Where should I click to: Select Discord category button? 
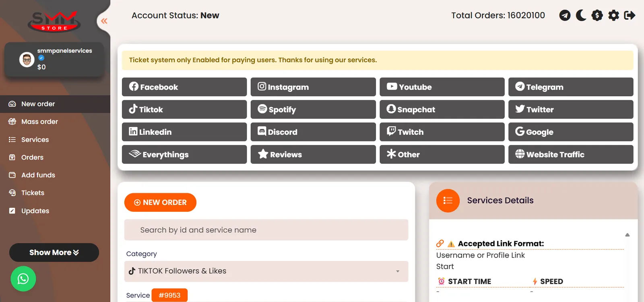313,132
